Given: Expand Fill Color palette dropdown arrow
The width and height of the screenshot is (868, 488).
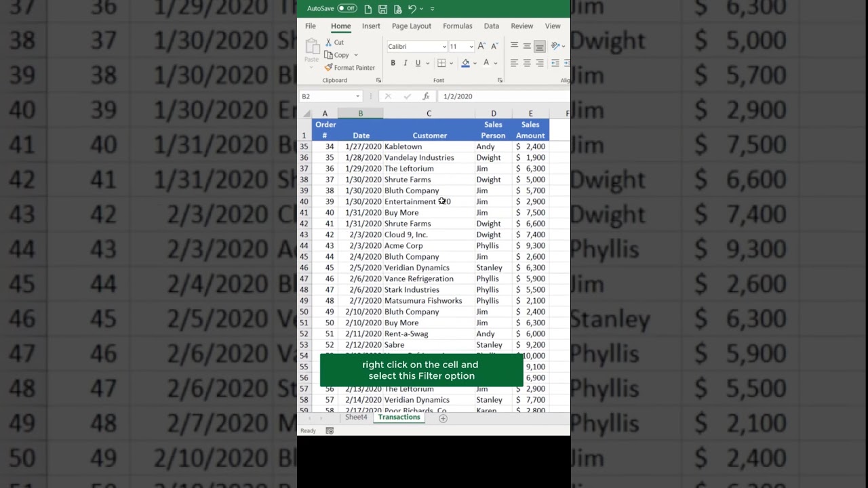Looking at the screenshot, I should [475, 63].
